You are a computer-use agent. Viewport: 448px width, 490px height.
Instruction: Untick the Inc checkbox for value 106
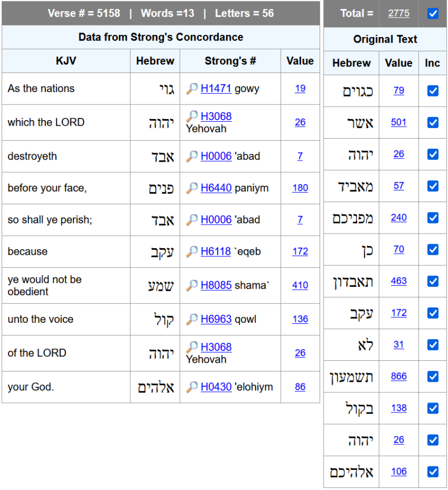click(x=433, y=472)
